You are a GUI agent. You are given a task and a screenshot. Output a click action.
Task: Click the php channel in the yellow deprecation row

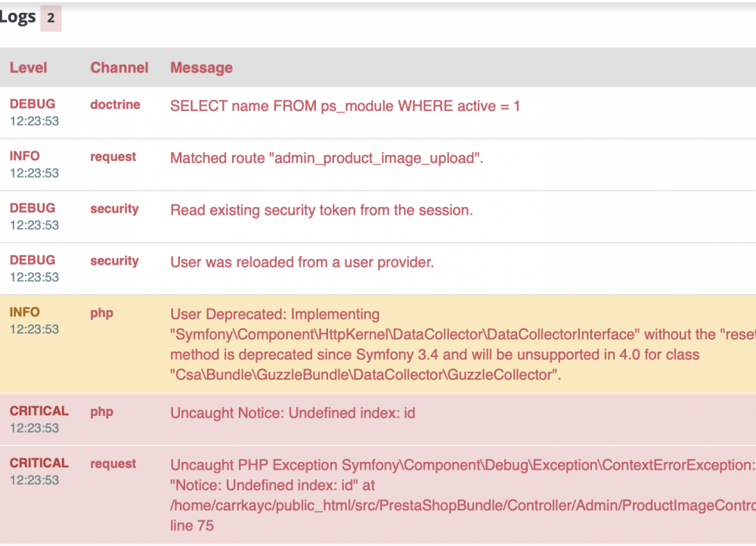pyautogui.click(x=101, y=313)
